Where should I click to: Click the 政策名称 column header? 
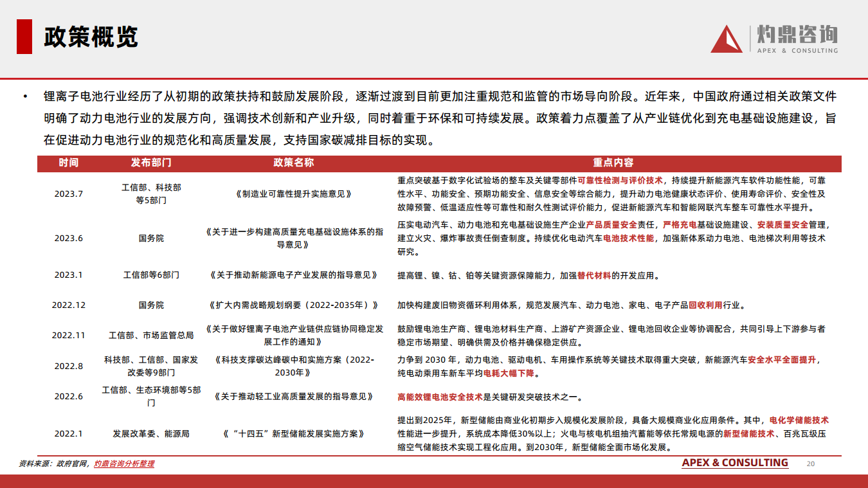pos(294,163)
